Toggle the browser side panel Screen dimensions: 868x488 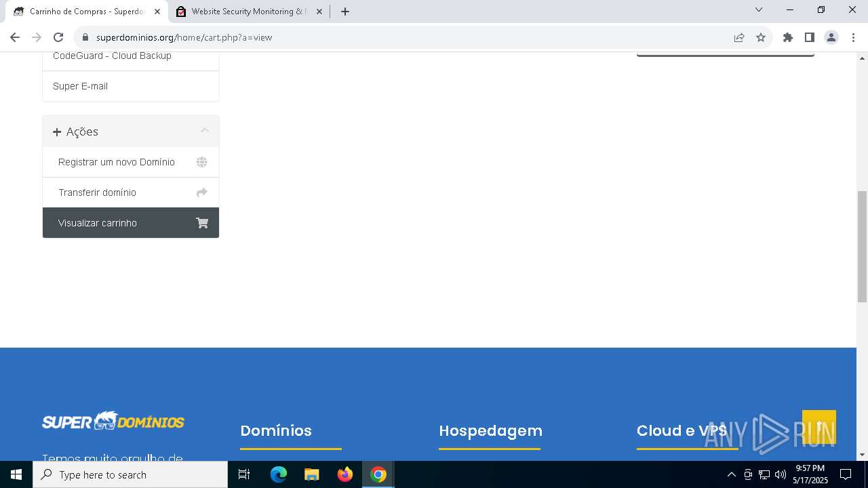810,37
